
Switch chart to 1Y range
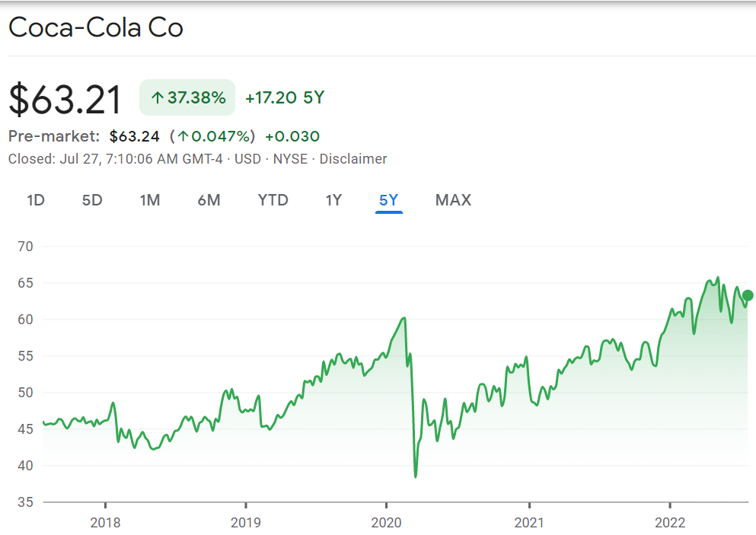click(333, 200)
